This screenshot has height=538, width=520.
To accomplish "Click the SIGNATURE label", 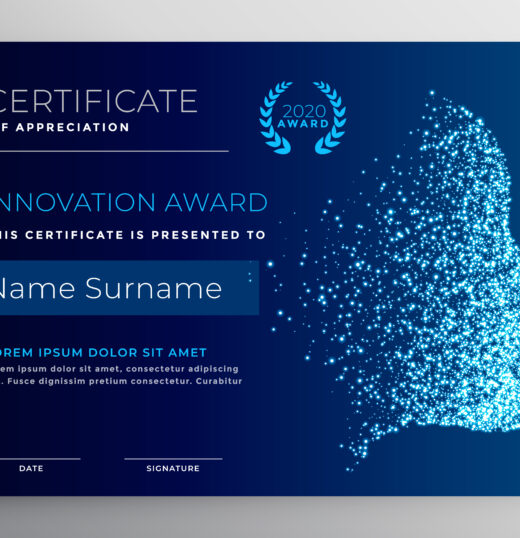I will click(x=173, y=468).
